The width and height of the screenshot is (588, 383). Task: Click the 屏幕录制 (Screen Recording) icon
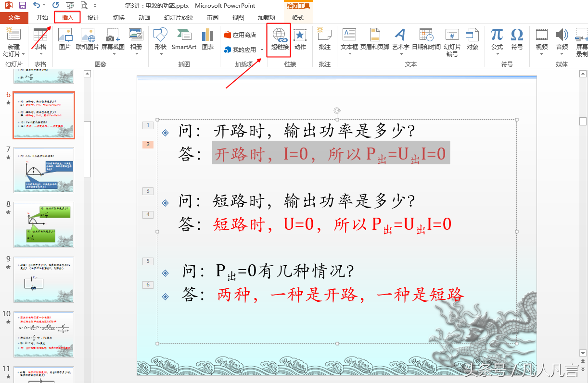[x=582, y=35]
